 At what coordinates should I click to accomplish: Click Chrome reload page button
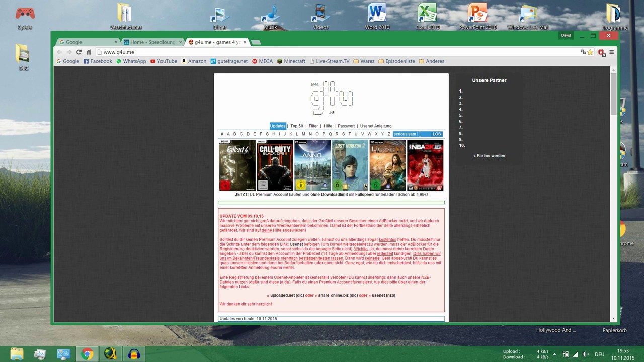(79, 52)
